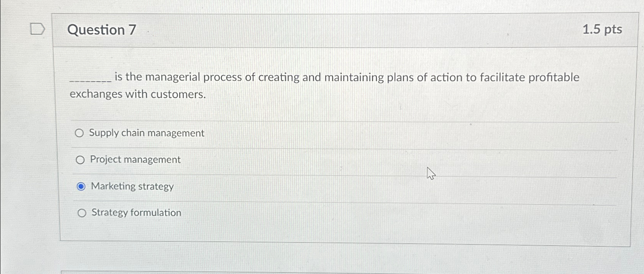This screenshot has height=274, width=644.
Task: Choose Supply chain management as the answer
Action: point(80,133)
